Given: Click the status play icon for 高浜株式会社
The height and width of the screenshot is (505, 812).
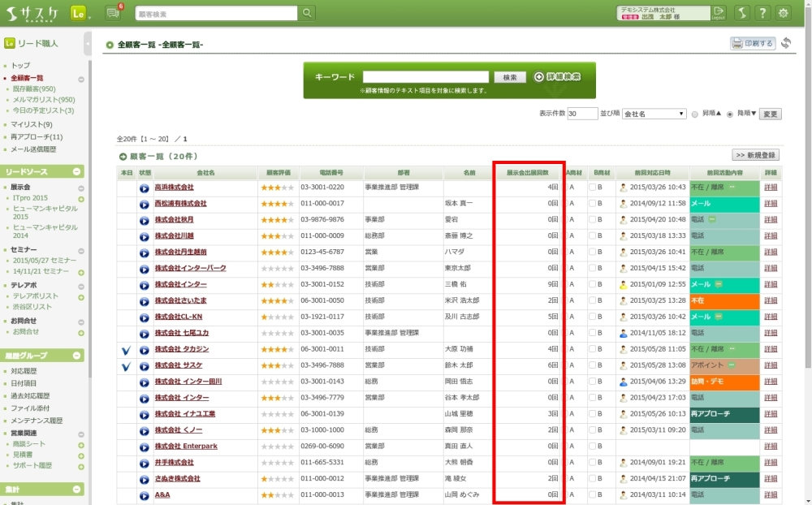Looking at the screenshot, I should (144, 188).
